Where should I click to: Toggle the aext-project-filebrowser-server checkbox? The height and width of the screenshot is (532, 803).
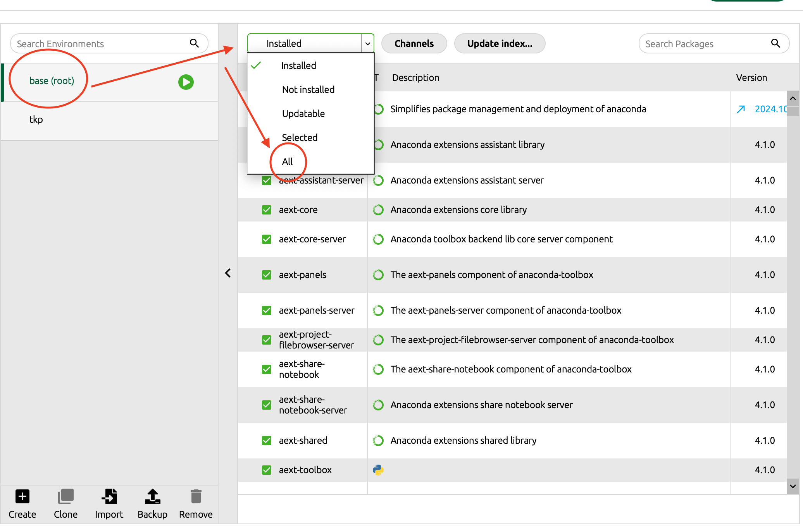267,340
